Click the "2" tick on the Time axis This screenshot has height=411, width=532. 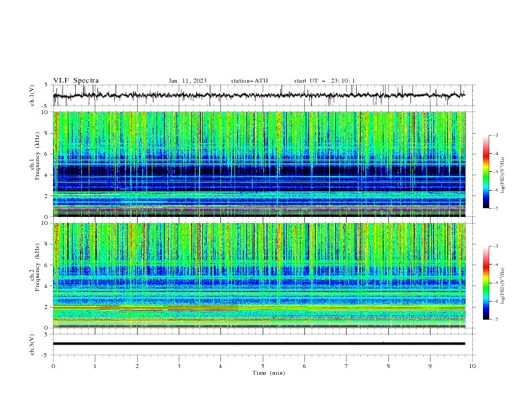click(137, 366)
